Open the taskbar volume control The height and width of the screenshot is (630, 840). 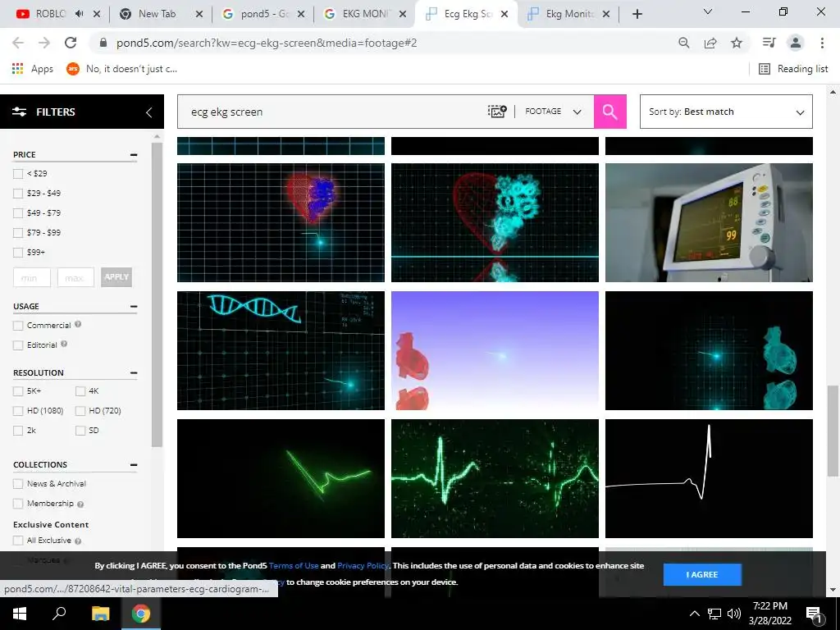(x=734, y=614)
